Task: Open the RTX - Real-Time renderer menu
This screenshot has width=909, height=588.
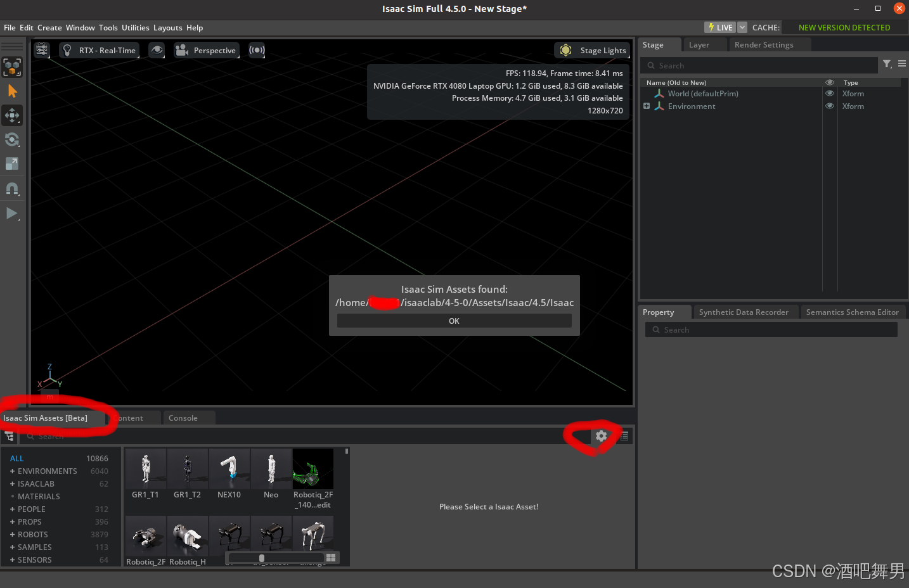Action: [100, 50]
